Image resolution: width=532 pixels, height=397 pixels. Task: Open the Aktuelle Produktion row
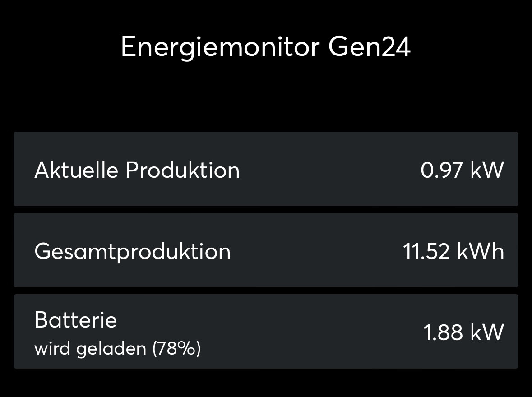[x=266, y=169]
